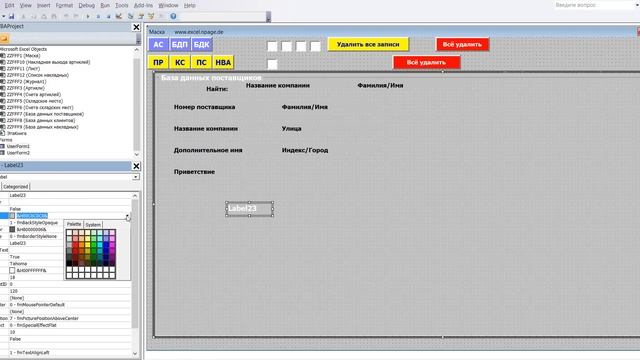Click the yellow КС button
640x360 pixels.
180,62
